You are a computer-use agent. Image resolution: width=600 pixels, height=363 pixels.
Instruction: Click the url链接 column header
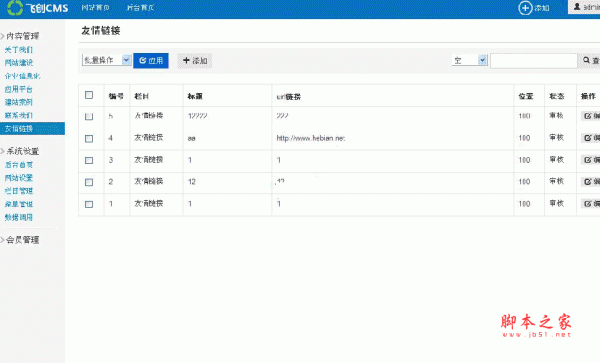[289, 97]
